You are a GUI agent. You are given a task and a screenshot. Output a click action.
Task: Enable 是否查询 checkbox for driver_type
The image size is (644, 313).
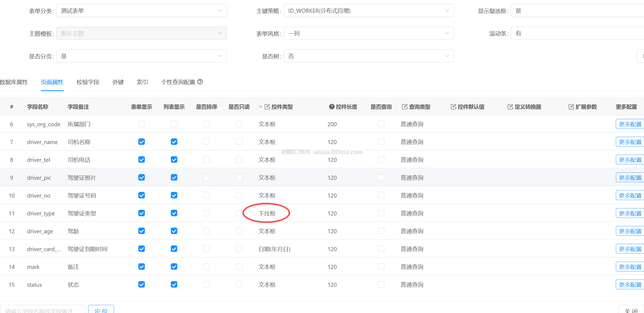click(381, 213)
